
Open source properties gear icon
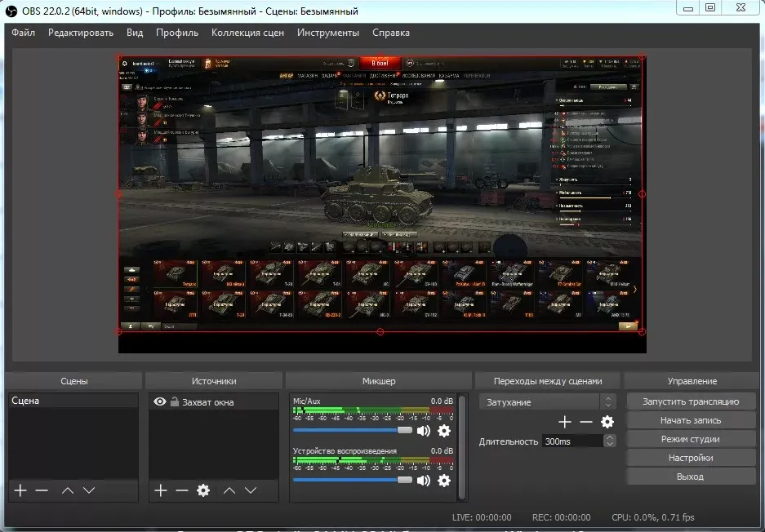[x=203, y=490]
